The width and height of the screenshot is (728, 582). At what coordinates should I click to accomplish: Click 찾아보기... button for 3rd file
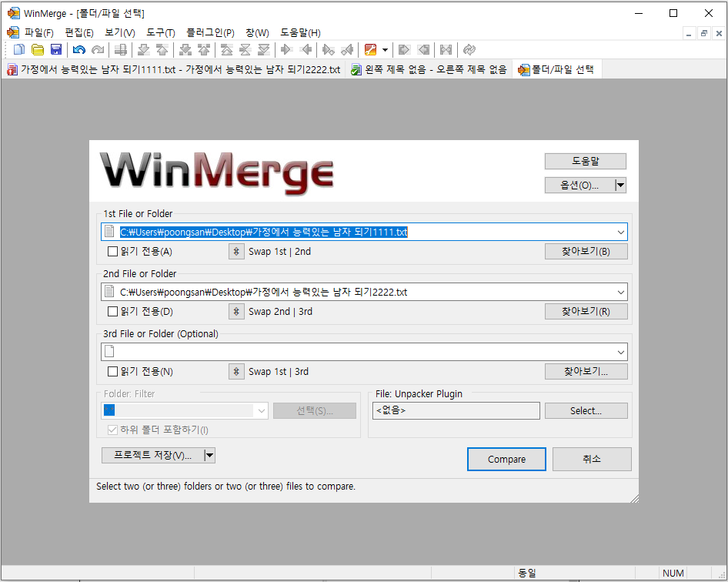pos(586,372)
